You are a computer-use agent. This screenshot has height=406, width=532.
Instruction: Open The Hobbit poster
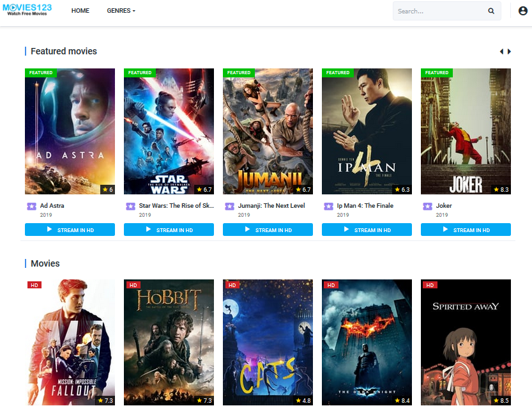[x=169, y=343]
